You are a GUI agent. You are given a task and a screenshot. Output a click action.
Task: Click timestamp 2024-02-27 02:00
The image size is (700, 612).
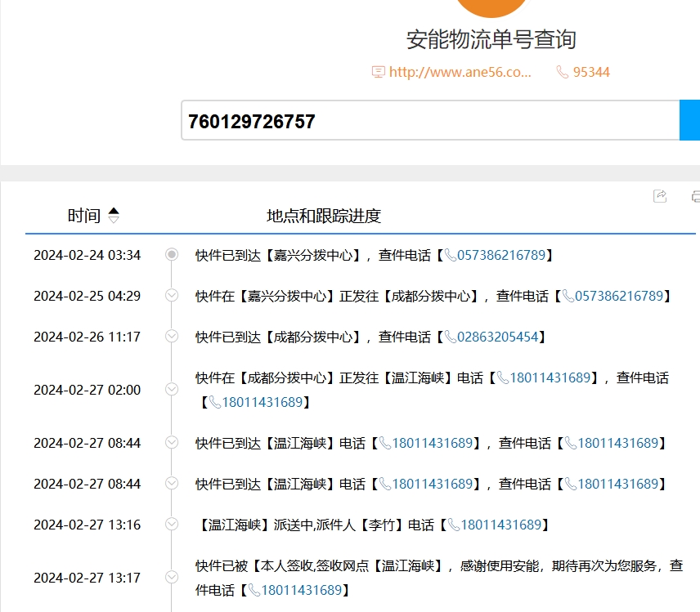click(x=87, y=390)
